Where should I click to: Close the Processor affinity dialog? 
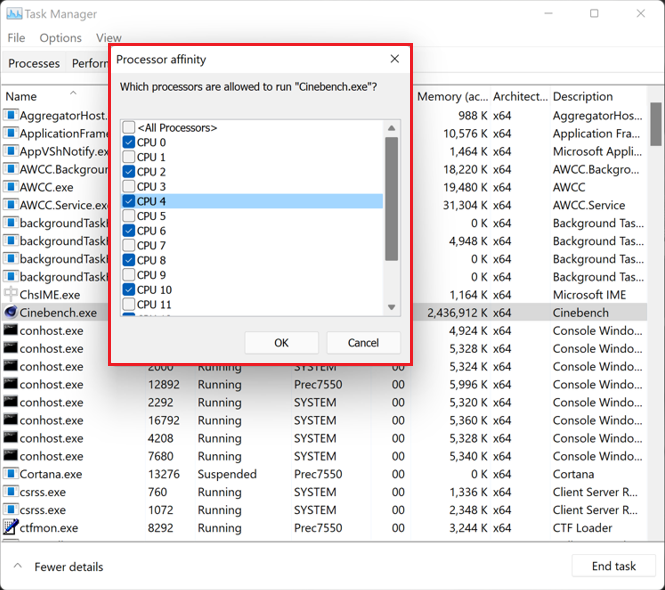click(394, 59)
